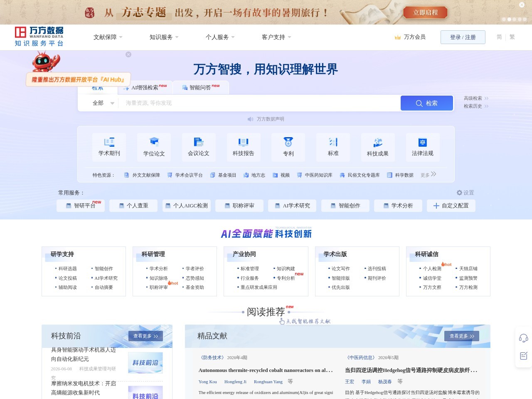Click the search input field
Image resolution: width=532 pixels, height=399 pixels.
click(x=259, y=103)
